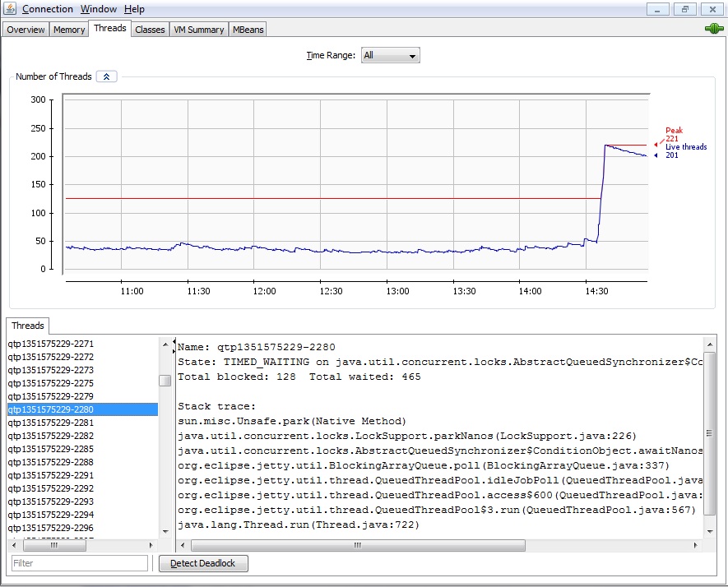Screen dimensions: 728x587
Task: Click the green connection status icon
Action: [713, 29]
